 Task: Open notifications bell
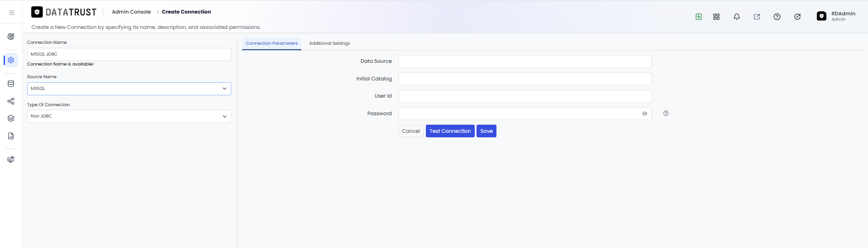pos(737,17)
